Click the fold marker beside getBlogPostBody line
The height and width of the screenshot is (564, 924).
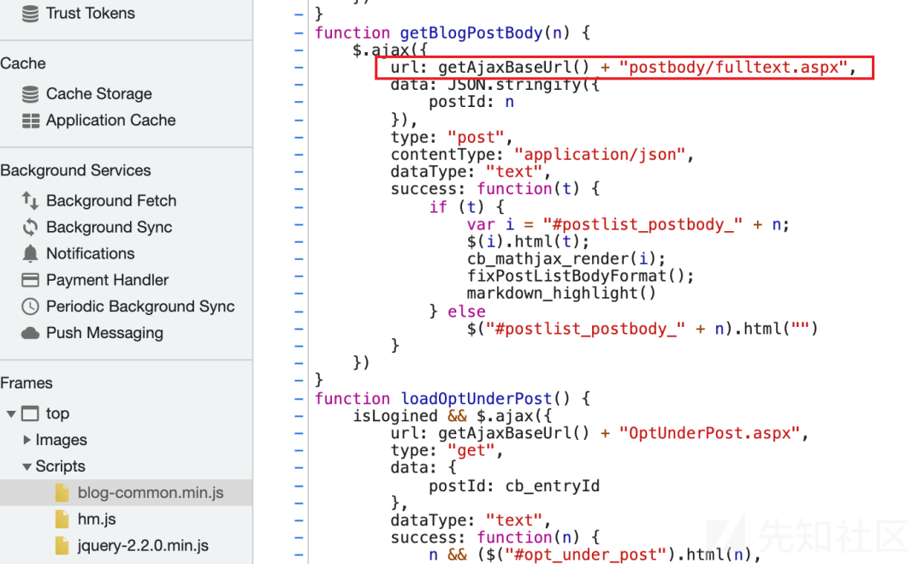[299, 33]
